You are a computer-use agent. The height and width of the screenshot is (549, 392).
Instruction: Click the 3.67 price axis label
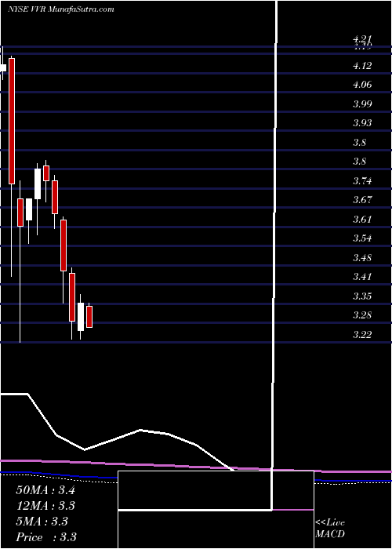point(362,200)
